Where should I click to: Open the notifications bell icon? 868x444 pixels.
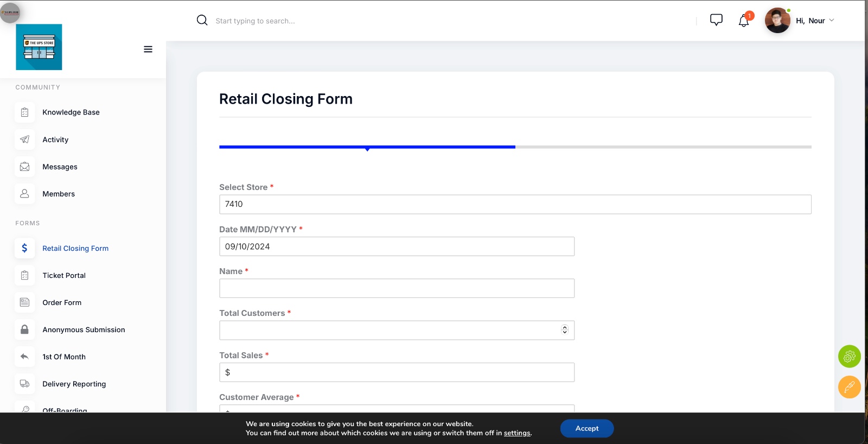[x=744, y=21]
